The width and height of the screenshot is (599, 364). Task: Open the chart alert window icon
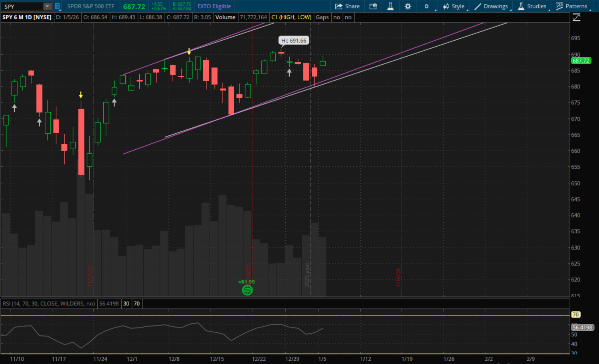tap(373, 6)
